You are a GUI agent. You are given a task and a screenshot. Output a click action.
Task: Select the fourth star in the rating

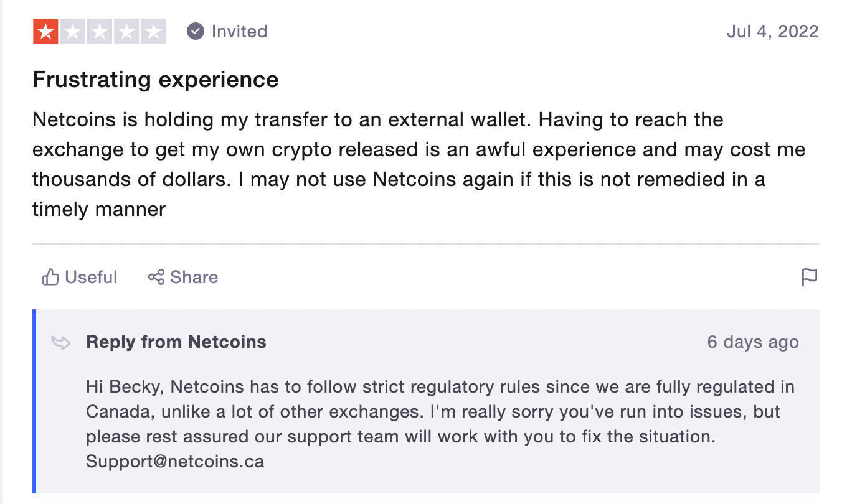tap(125, 31)
